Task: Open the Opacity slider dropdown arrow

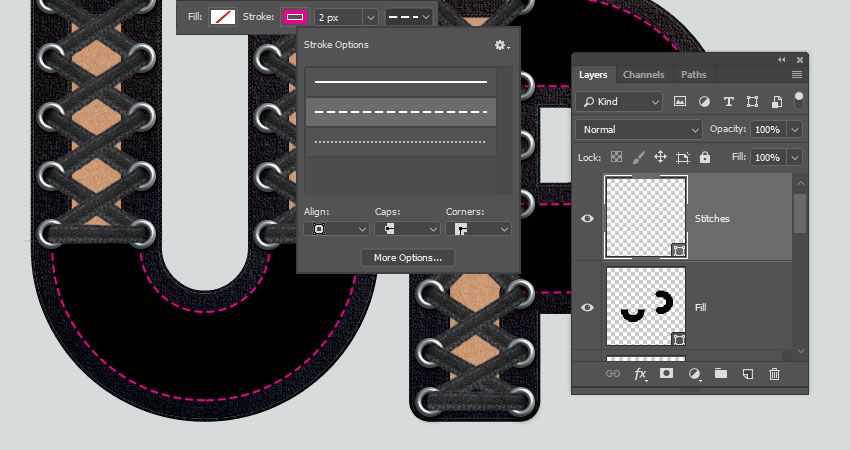Action: click(x=795, y=130)
